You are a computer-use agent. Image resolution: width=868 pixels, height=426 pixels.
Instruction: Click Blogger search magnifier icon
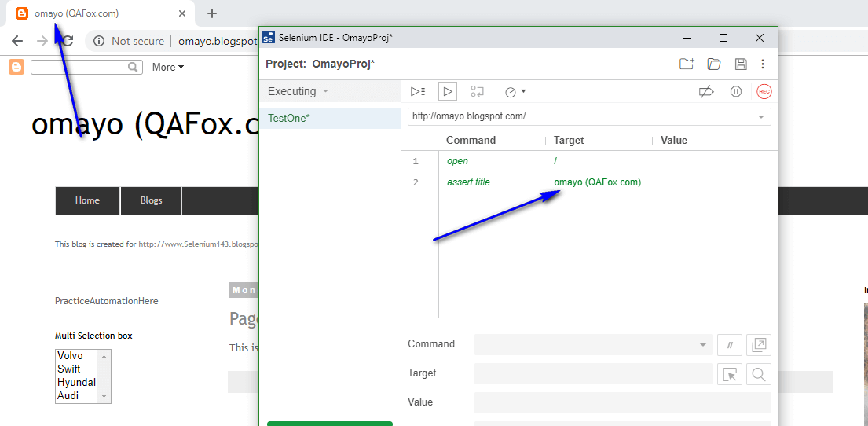(x=133, y=67)
